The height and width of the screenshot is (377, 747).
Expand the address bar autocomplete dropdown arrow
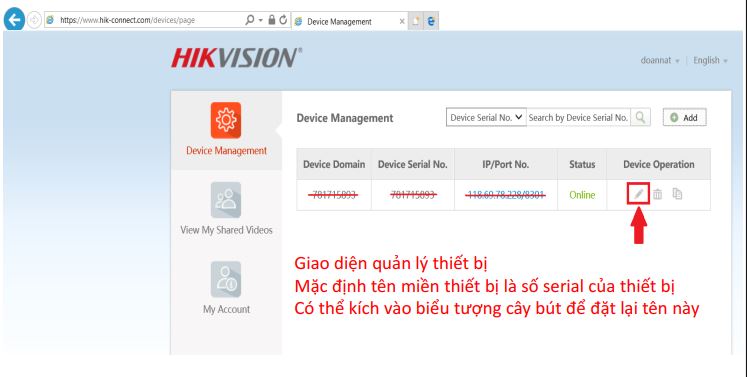[x=261, y=20]
